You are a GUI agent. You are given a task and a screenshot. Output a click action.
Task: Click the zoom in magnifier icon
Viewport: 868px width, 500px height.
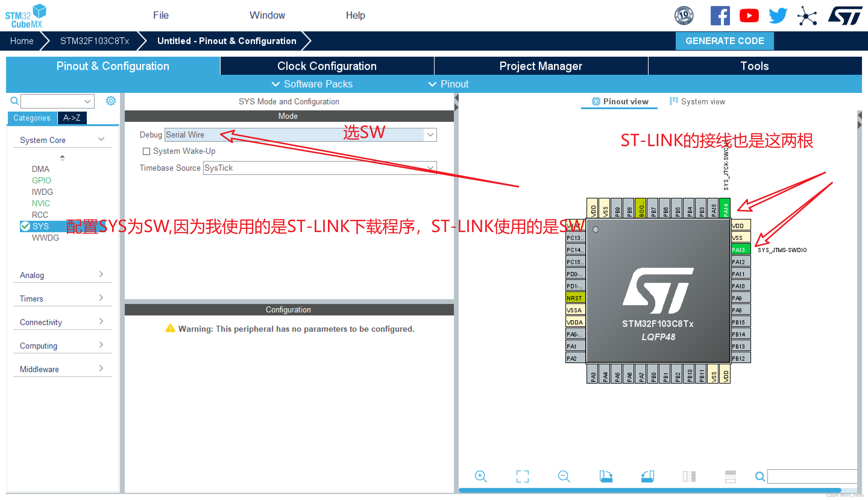(480, 476)
